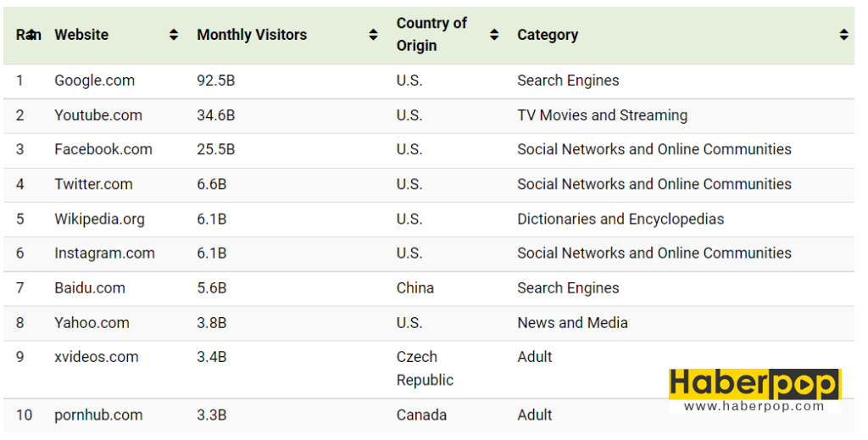This screenshot has height=440, width=868.
Task: Select the Youtube.com entry
Action: pyautogui.click(x=97, y=115)
